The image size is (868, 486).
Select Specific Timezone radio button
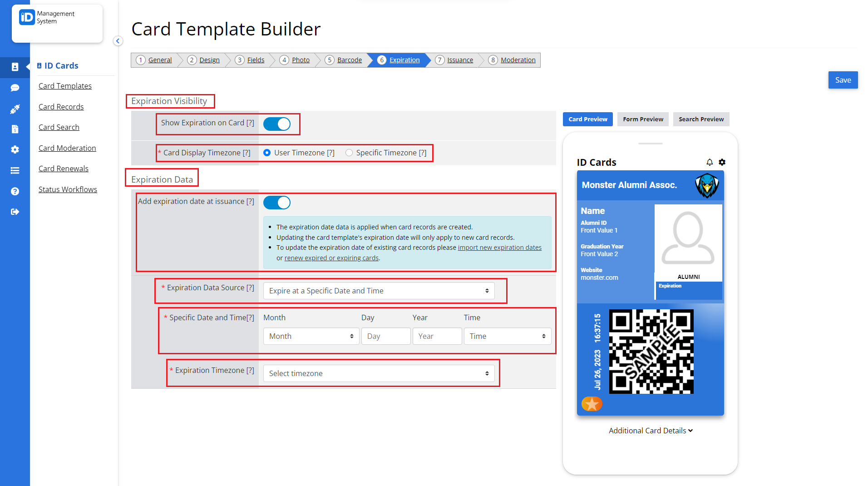pos(349,153)
